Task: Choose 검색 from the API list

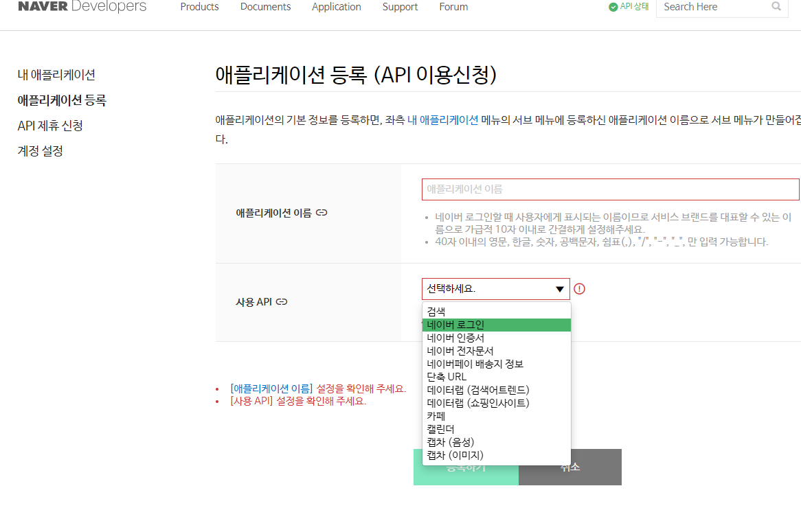Action: (497, 312)
